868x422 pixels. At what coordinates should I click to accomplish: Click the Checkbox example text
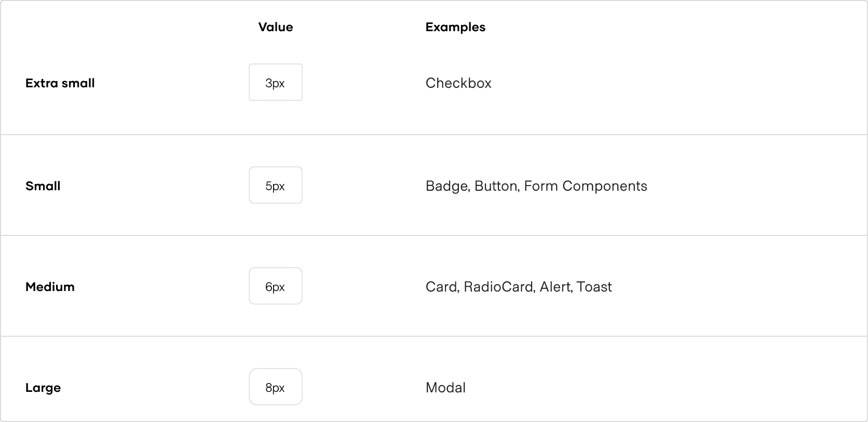[458, 83]
